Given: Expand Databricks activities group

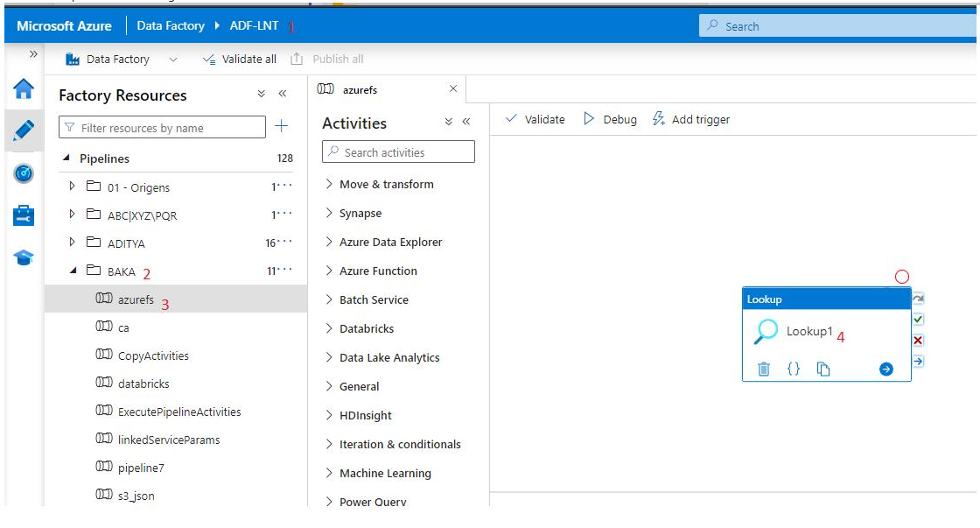Looking at the screenshot, I should point(329,328).
